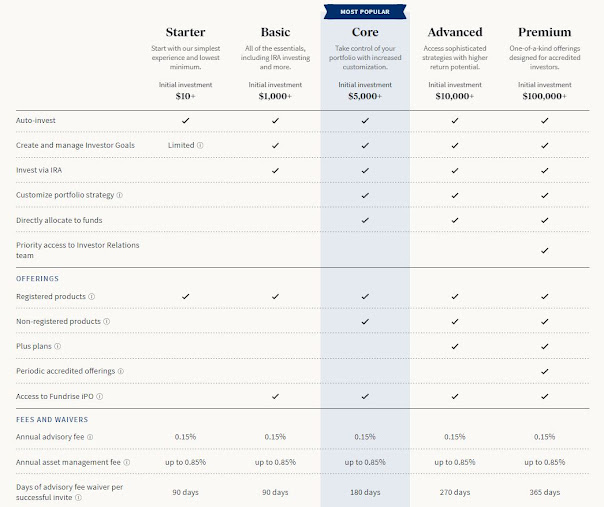This screenshot has height=507, width=604.
Task: Select the Starter plan heading
Action: 185,32
